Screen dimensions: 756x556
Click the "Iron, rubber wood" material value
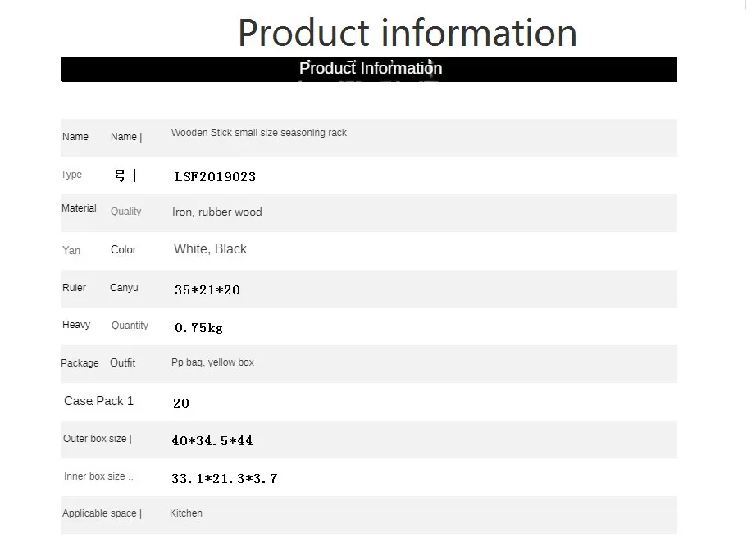[x=216, y=212]
